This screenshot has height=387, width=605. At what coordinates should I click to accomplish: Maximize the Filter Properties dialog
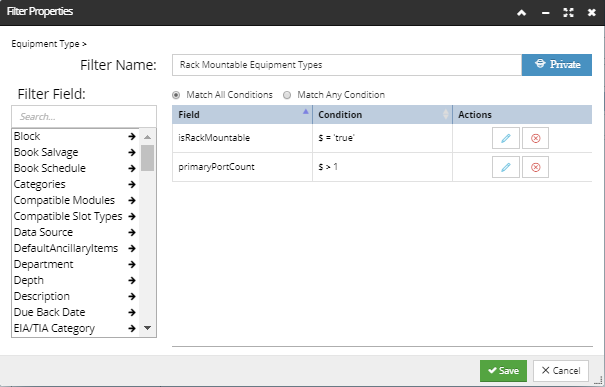click(x=568, y=13)
